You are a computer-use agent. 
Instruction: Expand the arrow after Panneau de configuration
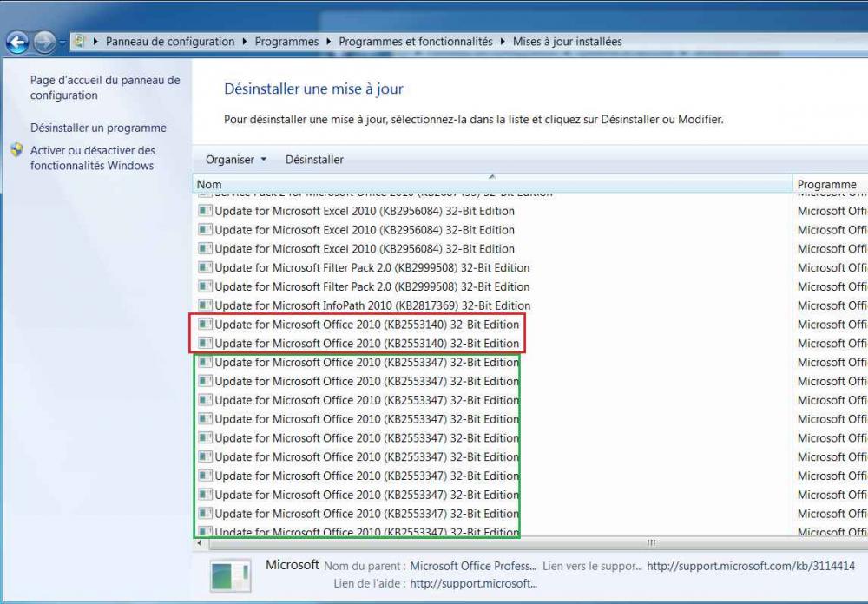pyautogui.click(x=245, y=42)
